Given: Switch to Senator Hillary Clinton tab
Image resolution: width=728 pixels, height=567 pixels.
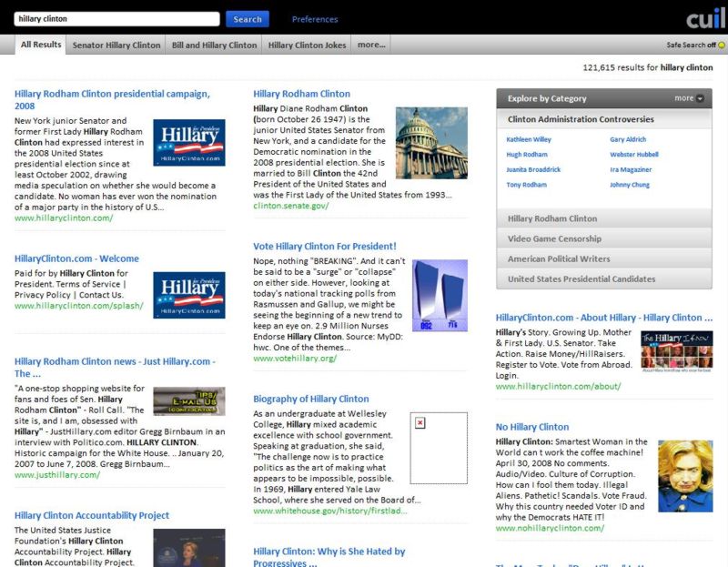Looking at the screenshot, I should (x=116, y=45).
